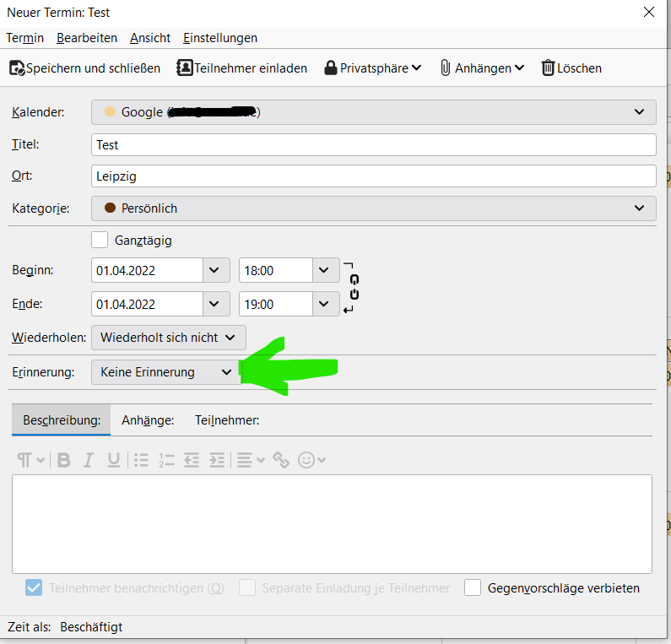Screen dimensions: 671x644
Task: Open the Einstellungen menu
Action: click(220, 38)
